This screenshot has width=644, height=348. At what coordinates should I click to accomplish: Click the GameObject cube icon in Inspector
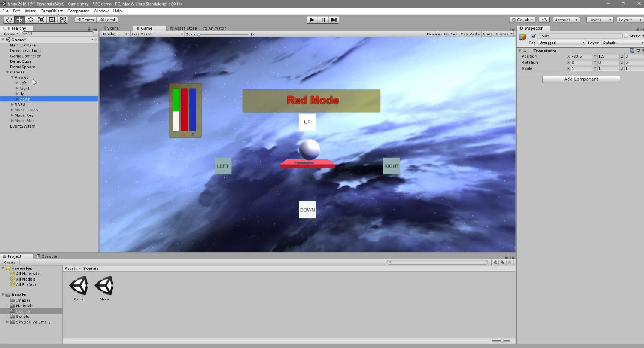(522, 37)
